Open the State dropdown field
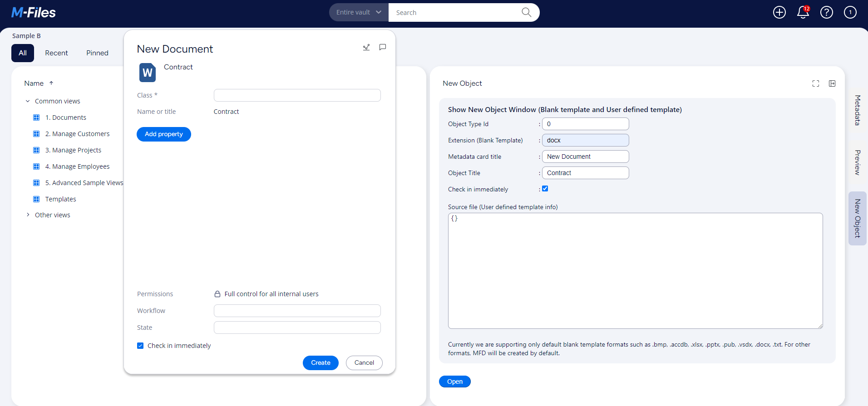Screen dimensions: 868x406 pyautogui.click(x=297, y=328)
